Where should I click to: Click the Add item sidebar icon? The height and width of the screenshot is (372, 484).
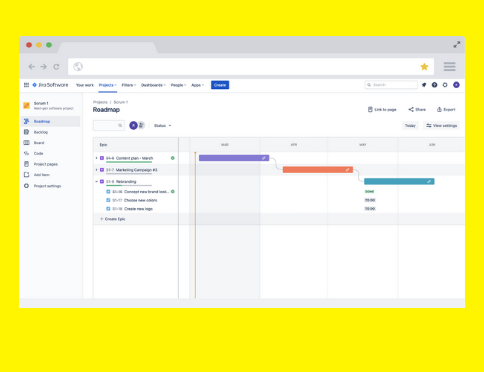[x=26, y=175]
